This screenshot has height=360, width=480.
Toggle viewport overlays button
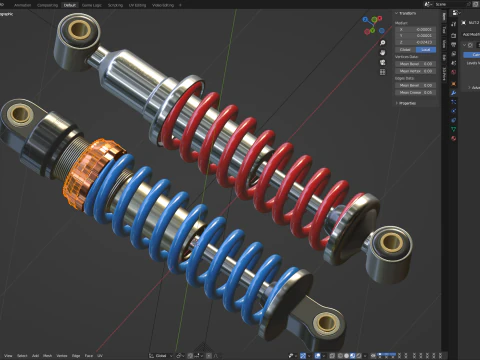pos(318,356)
